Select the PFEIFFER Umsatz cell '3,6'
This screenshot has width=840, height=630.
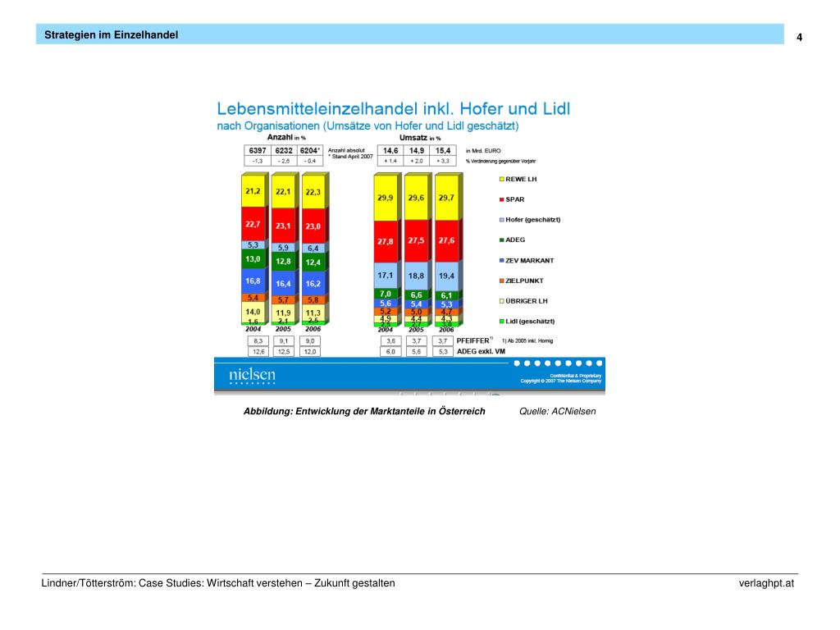[x=391, y=340]
